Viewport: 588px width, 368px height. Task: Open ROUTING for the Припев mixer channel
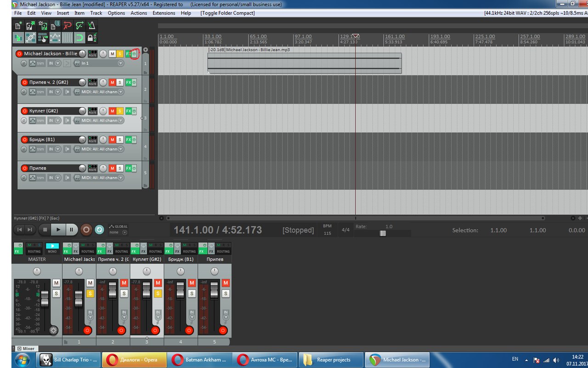223,252
